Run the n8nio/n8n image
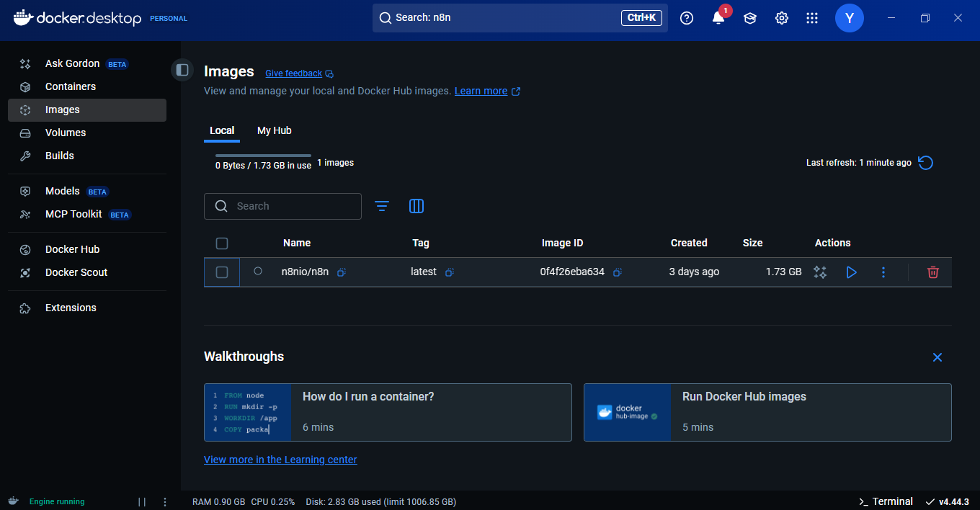The image size is (980, 510). click(x=852, y=272)
